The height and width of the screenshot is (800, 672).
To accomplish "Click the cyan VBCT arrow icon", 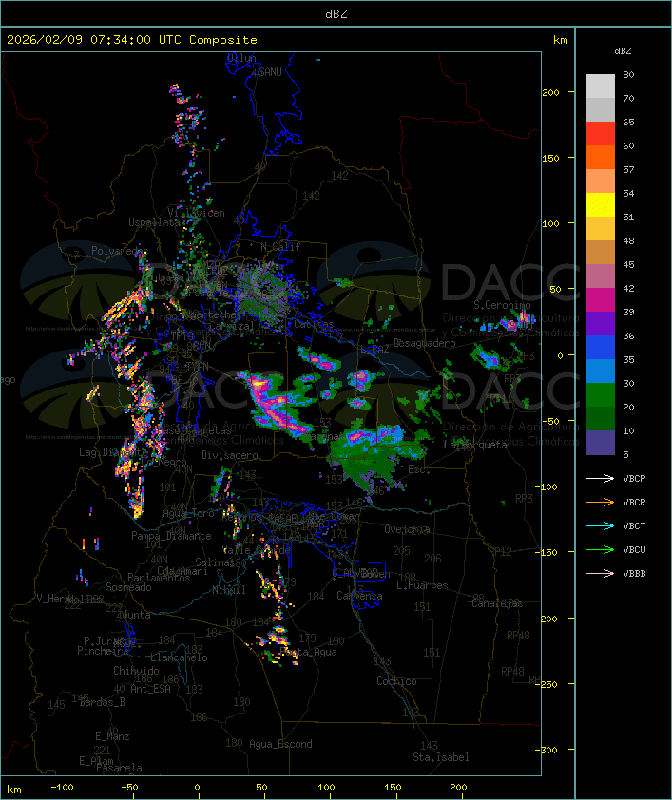I will coord(600,525).
